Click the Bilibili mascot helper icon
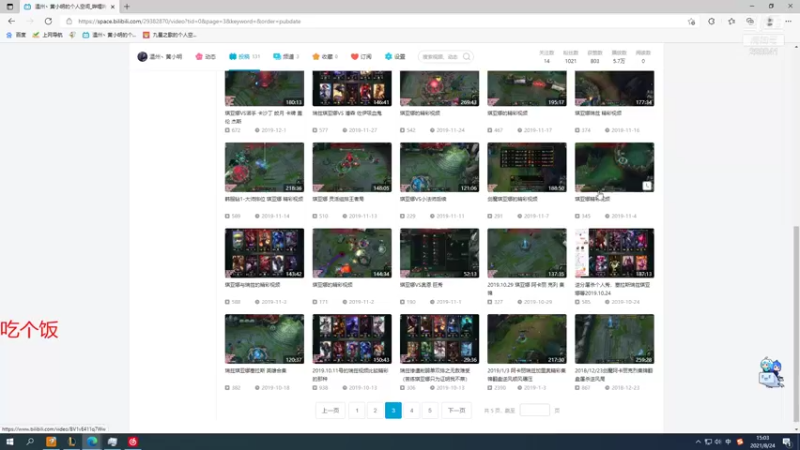The image size is (800, 450). 770,372
